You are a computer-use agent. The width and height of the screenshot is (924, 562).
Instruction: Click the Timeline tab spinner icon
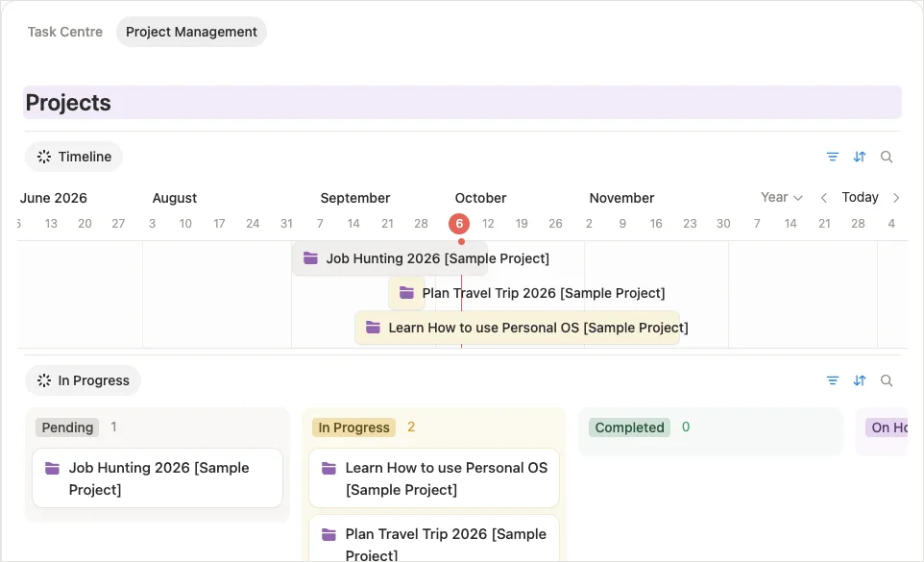(x=44, y=157)
